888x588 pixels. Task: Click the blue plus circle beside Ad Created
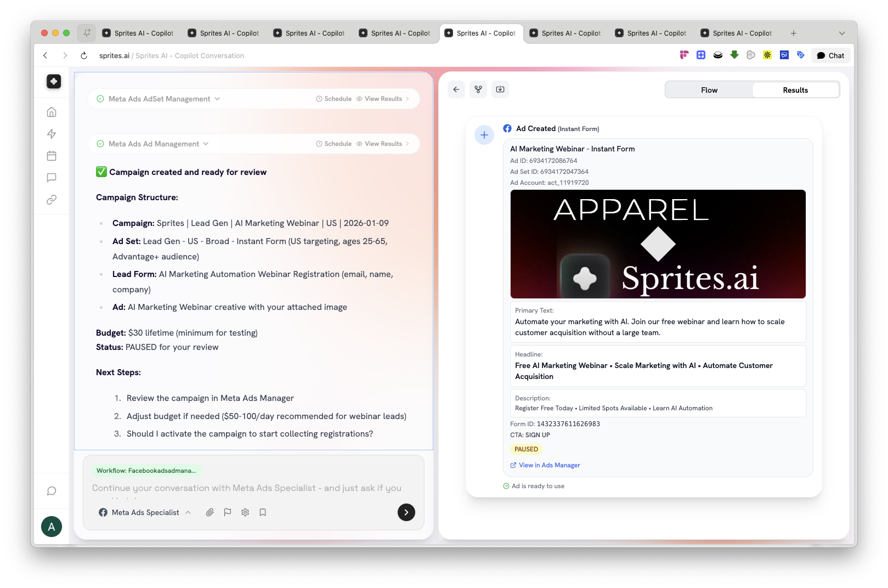(484, 135)
